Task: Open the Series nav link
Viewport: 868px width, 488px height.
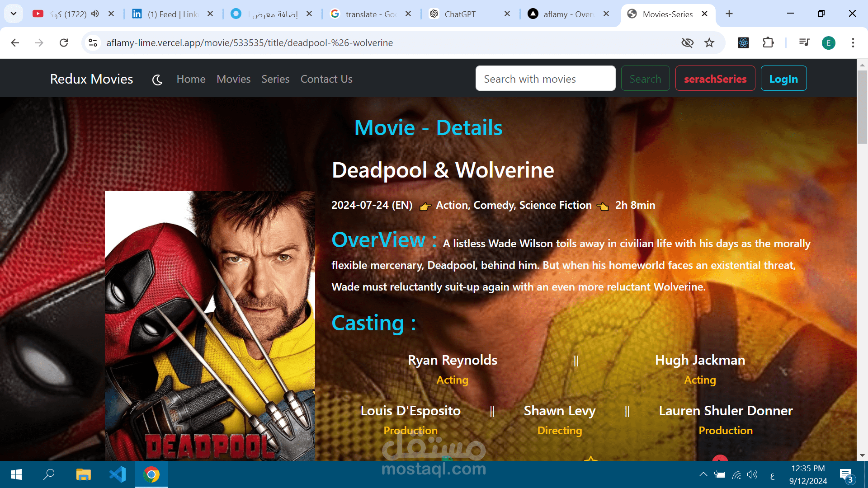Action: (x=275, y=79)
